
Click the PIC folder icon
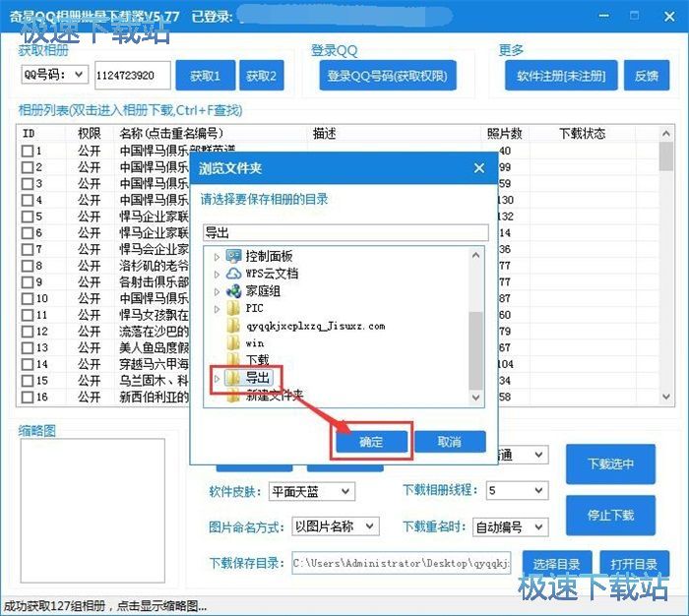coord(233,308)
